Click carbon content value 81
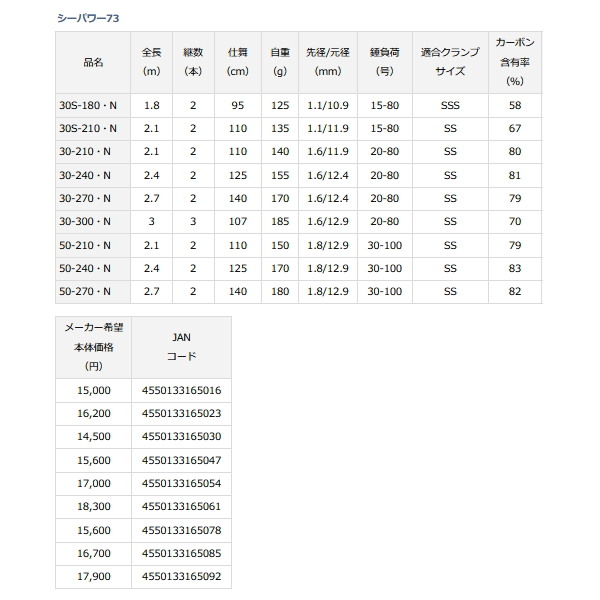The width and height of the screenshot is (600, 600). (x=515, y=175)
